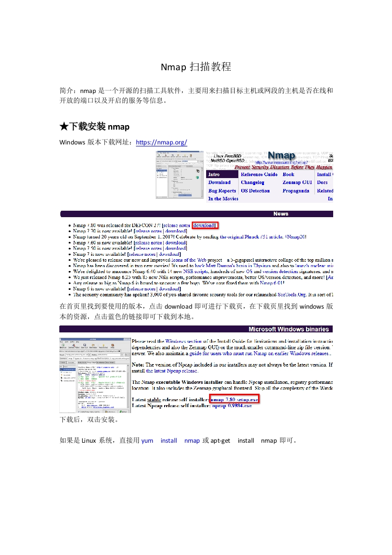Click the Zenmap thumbnail in Windows binaries section
392x555 pixels.
click(95, 374)
